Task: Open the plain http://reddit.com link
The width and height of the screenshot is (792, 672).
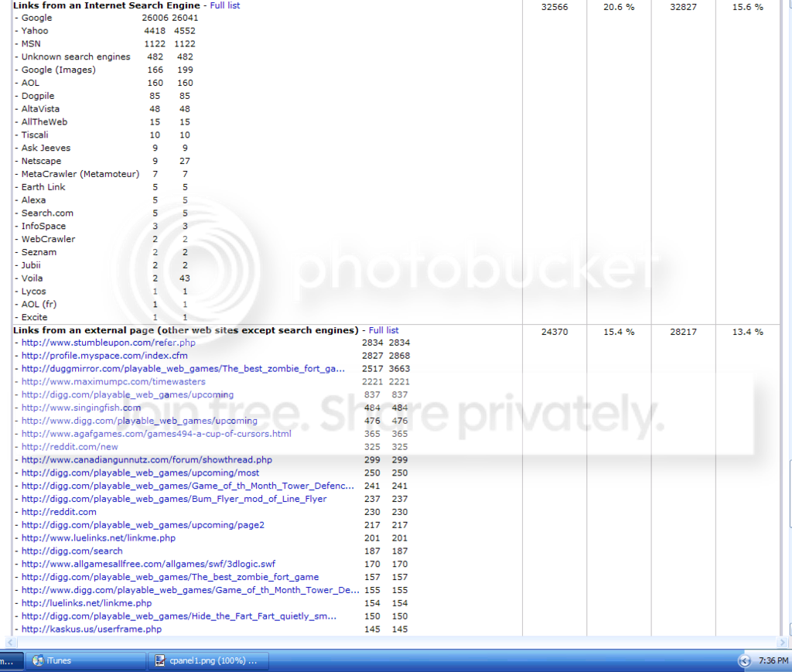Action: tap(59, 513)
